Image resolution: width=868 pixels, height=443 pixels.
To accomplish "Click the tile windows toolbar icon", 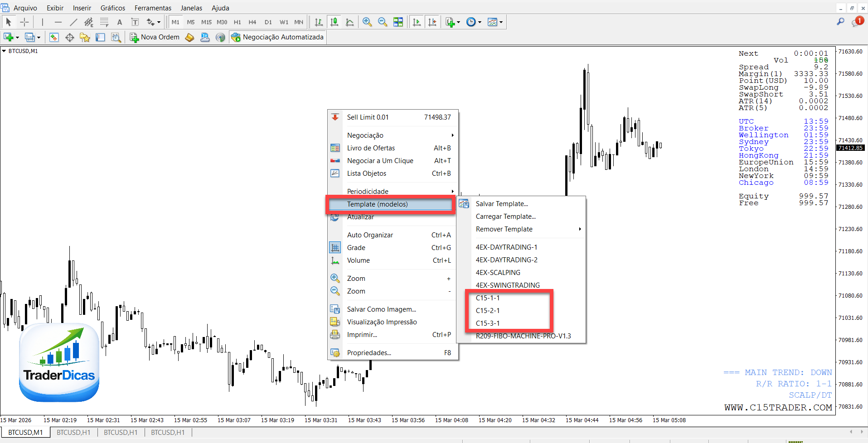I will [x=398, y=22].
